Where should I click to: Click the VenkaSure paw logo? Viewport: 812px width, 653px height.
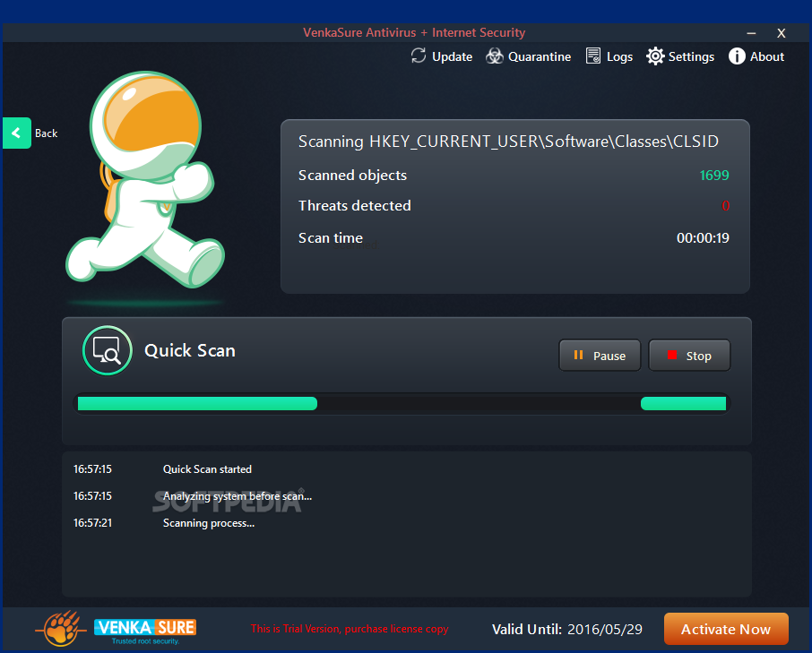(x=61, y=629)
